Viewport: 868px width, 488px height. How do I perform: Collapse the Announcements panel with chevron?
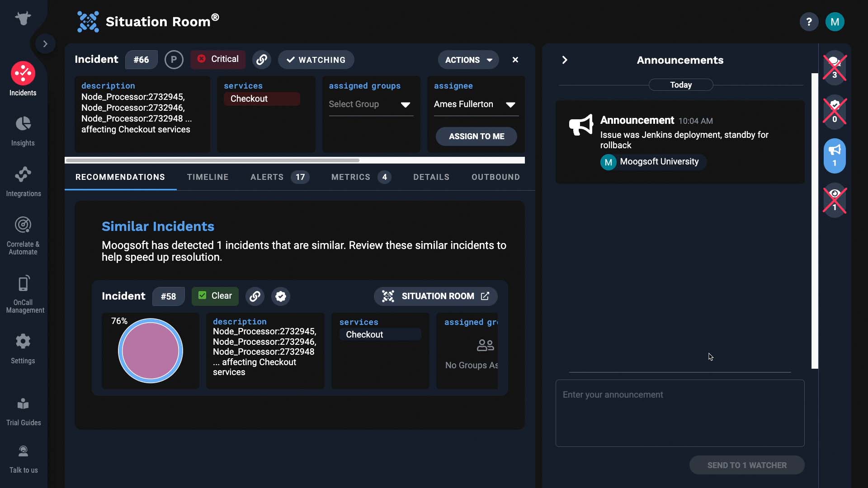[x=565, y=60]
